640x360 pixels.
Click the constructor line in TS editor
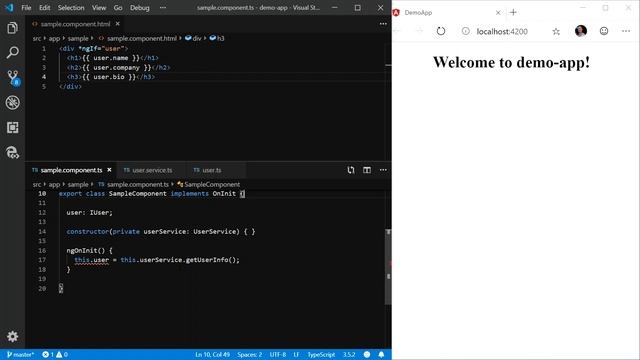[x=161, y=231]
